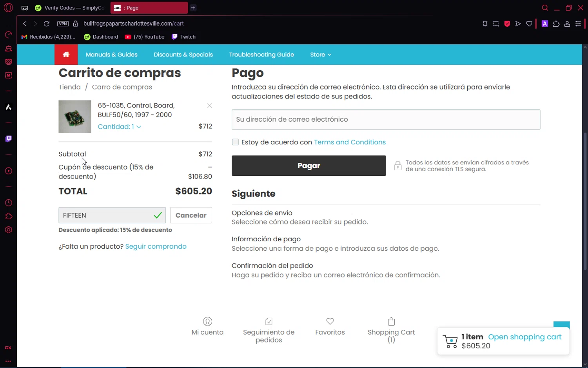Expand the Store dropdown menu

tap(321, 55)
